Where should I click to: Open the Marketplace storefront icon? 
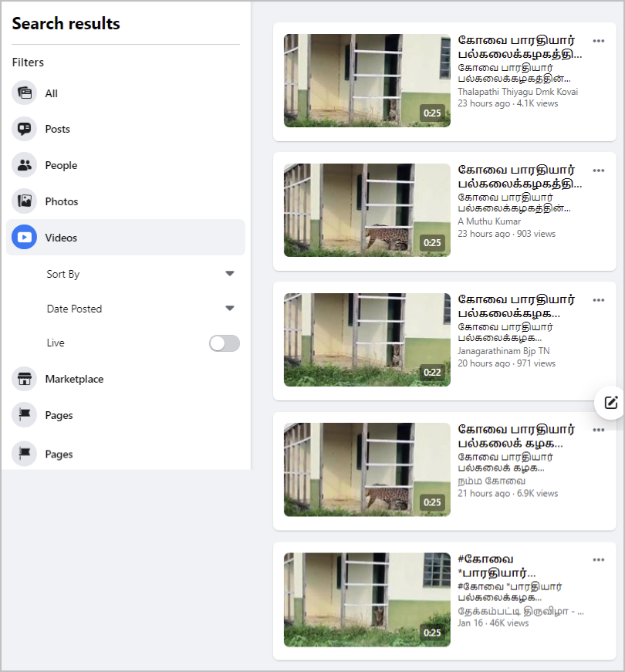click(25, 379)
